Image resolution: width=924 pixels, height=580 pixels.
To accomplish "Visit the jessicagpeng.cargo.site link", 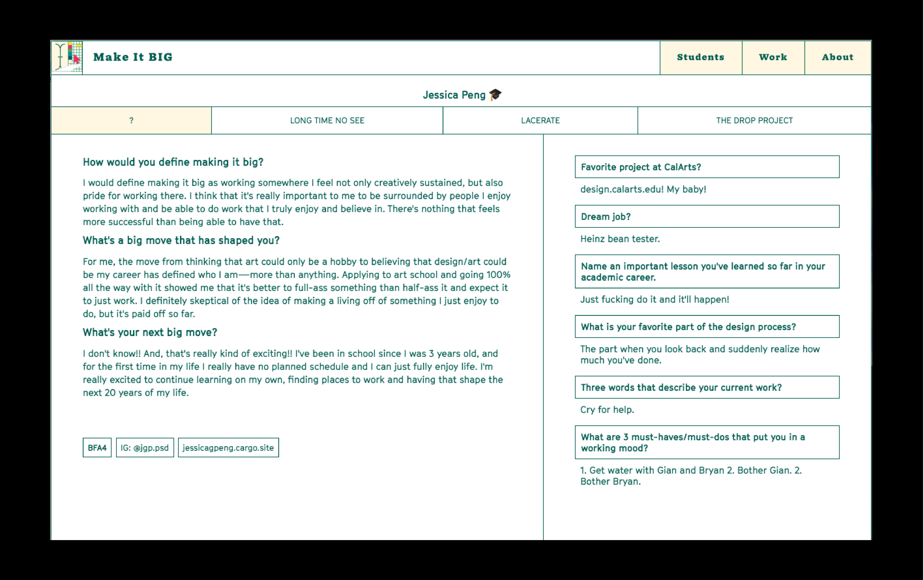I will coord(229,448).
